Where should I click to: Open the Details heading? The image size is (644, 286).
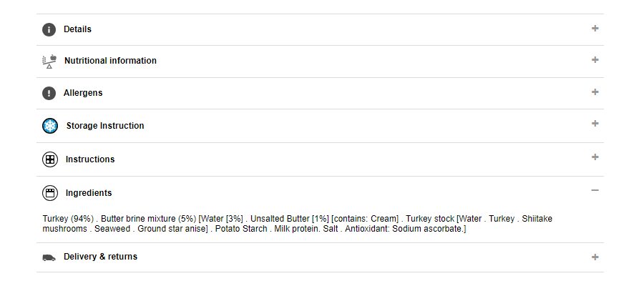click(x=77, y=29)
